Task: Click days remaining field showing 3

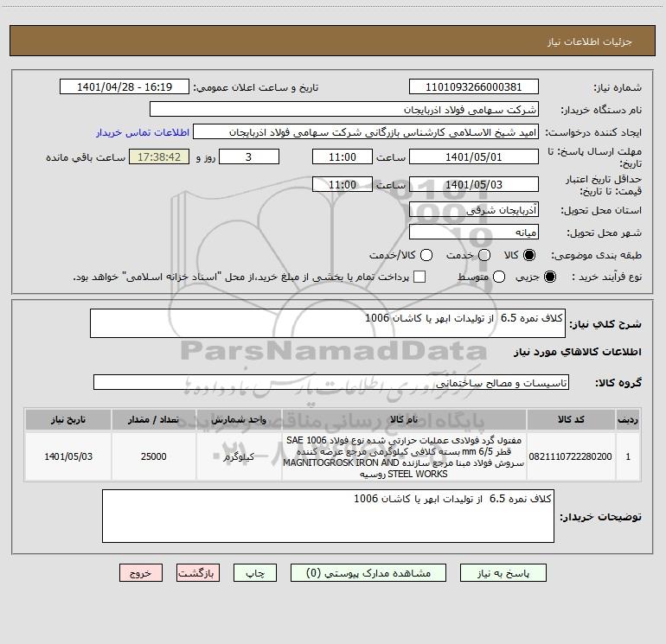Action: tap(249, 156)
